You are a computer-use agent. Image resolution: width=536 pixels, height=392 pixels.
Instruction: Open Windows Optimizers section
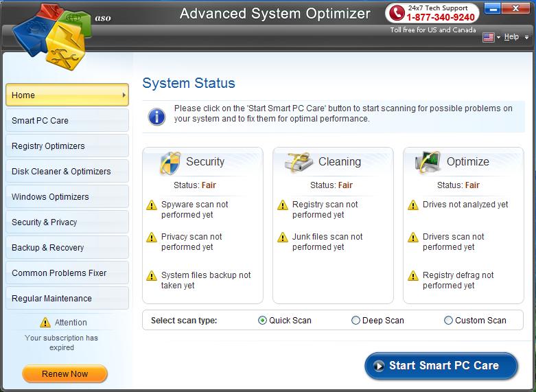point(67,196)
